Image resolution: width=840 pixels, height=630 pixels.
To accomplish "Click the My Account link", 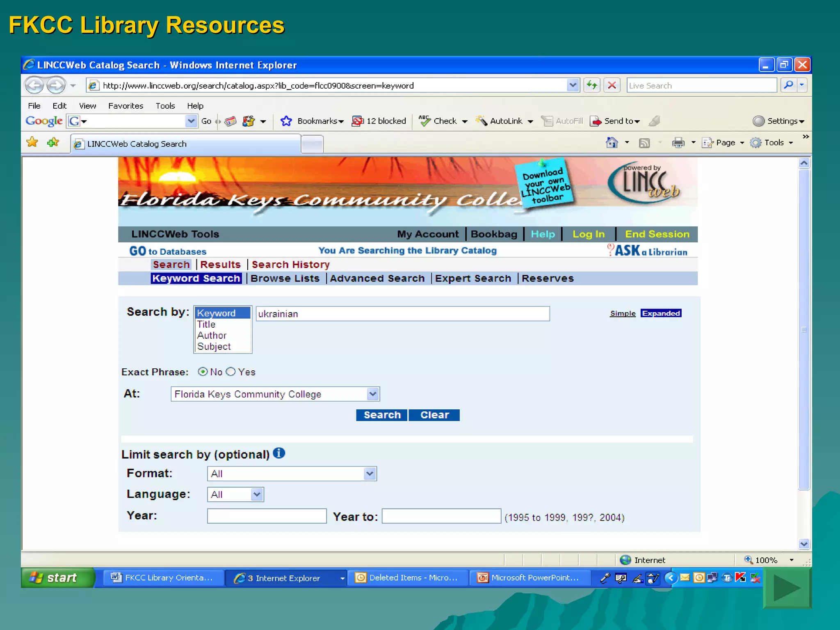I will 428,234.
